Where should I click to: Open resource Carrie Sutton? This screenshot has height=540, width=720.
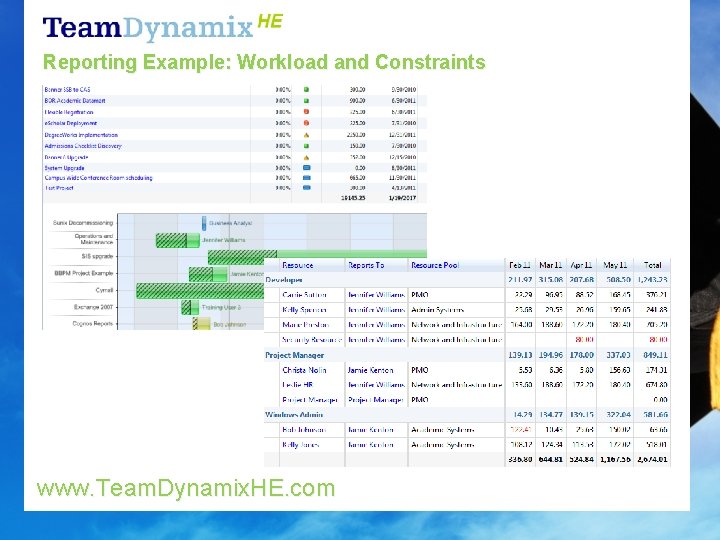click(x=304, y=295)
